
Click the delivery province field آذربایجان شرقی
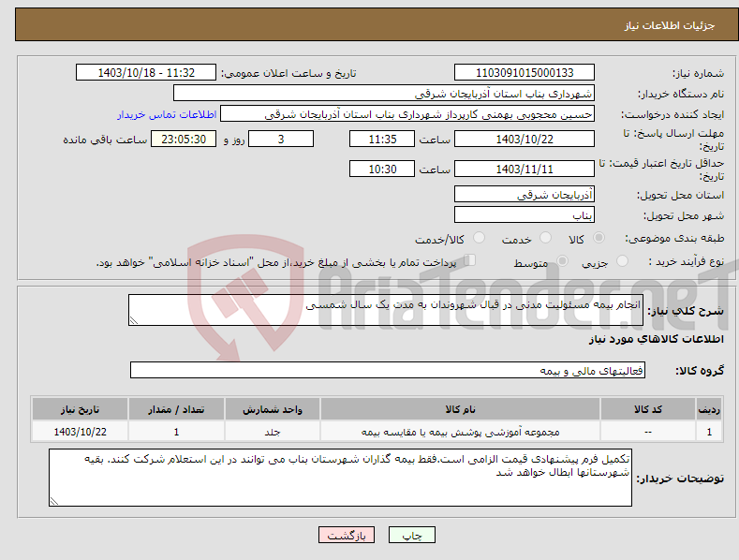point(525,194)
